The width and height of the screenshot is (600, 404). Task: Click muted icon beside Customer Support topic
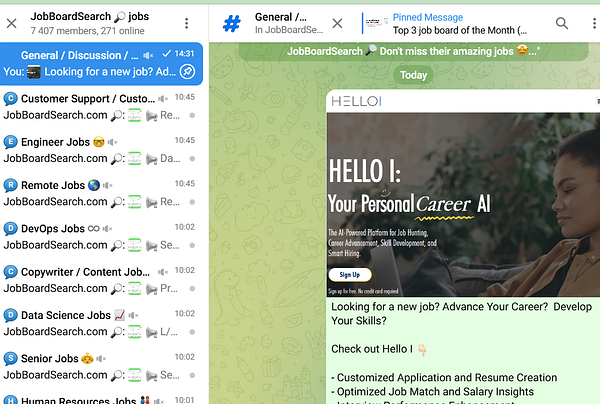point(163,99)
